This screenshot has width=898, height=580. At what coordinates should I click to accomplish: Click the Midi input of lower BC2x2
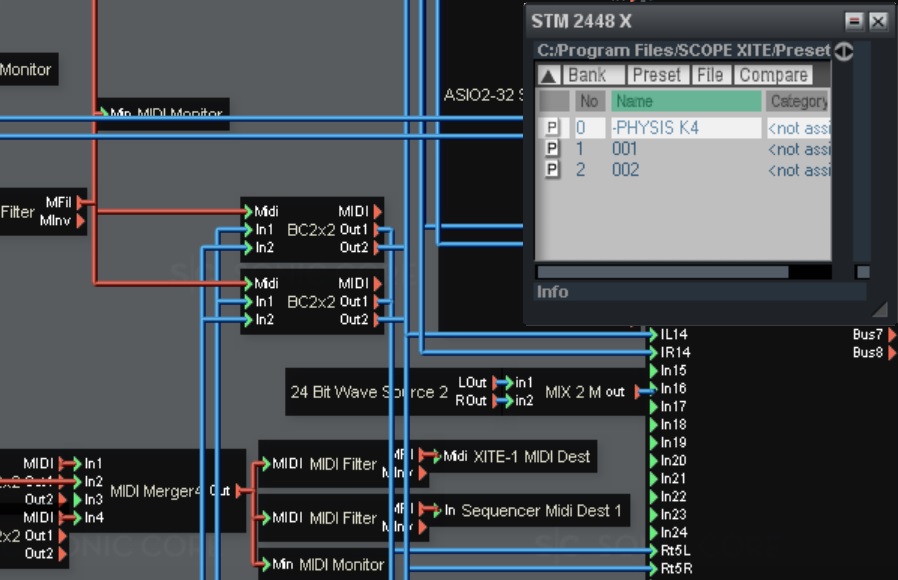[247, 283]
